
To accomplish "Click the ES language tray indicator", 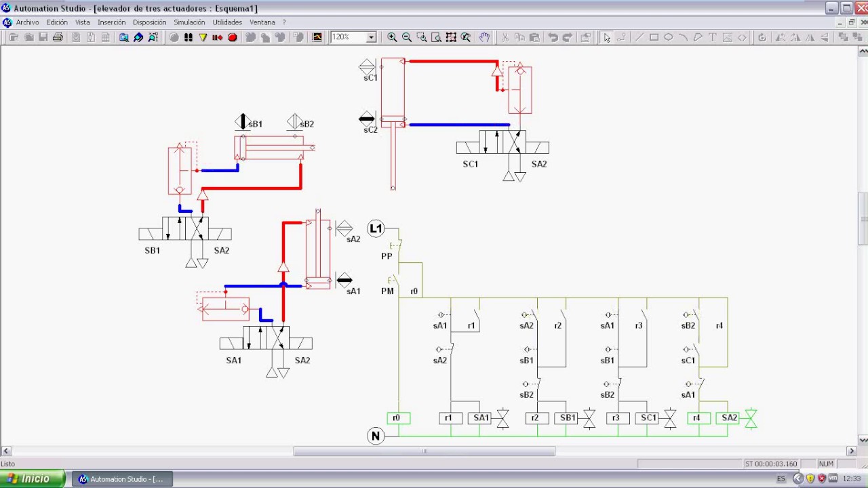I will coord(781,479).
